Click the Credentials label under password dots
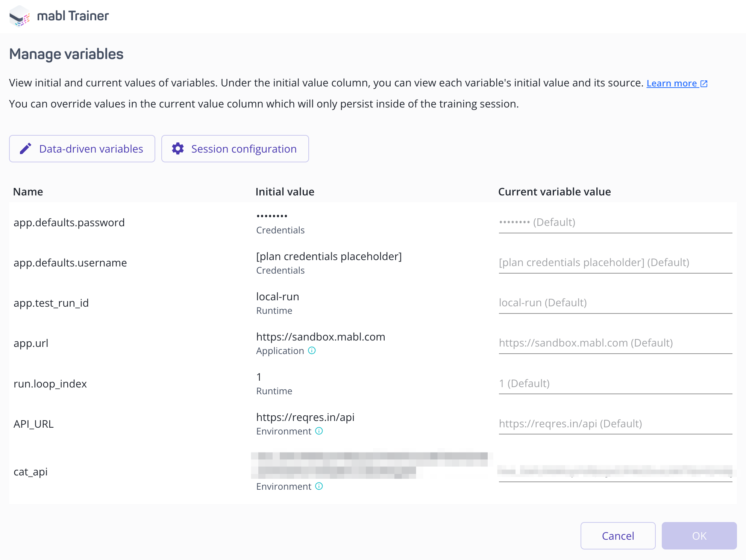 280,230
